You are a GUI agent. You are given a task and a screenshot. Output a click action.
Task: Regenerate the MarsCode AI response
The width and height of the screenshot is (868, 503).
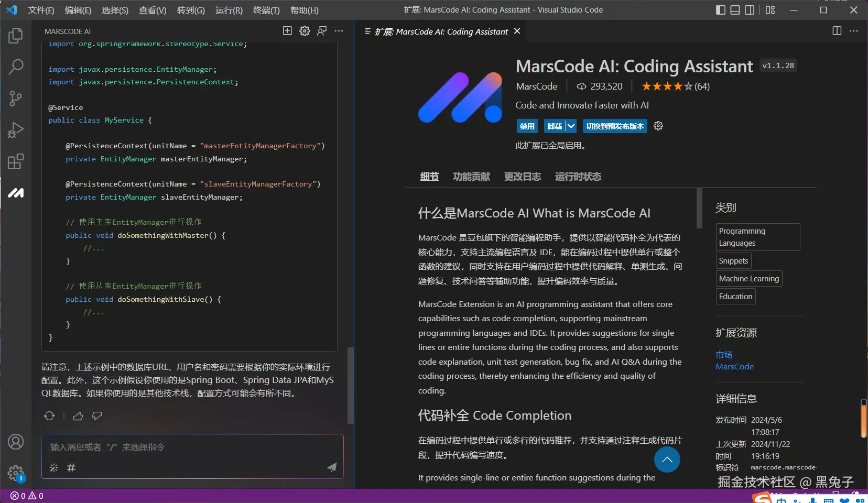click(x=49, y=416)
